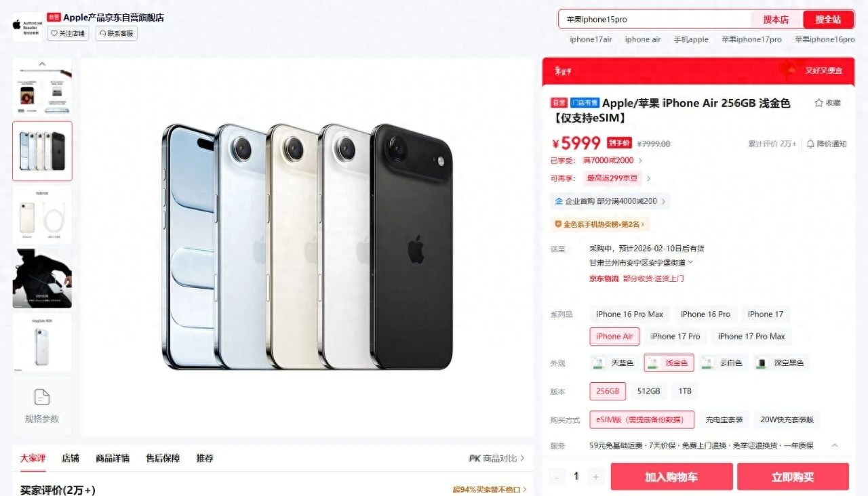The image size is (868, 496).
Task: Collapse the 服务 details chevron
Action: [x=835, y=446]
